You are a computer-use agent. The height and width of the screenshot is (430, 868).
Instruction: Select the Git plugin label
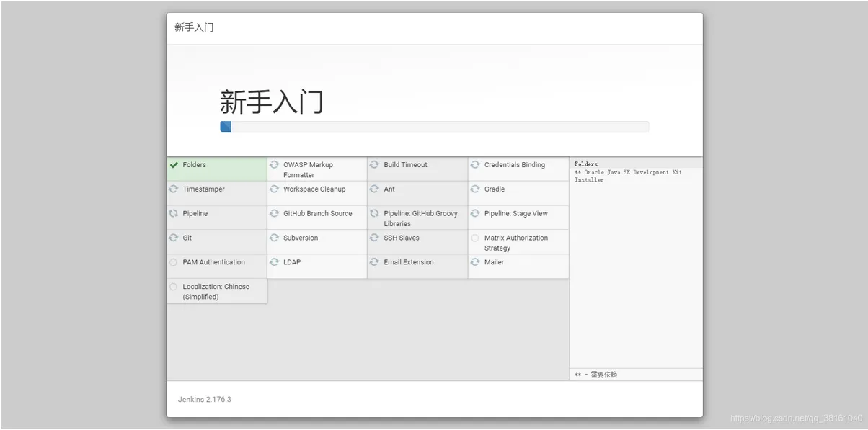click(187, 238)
